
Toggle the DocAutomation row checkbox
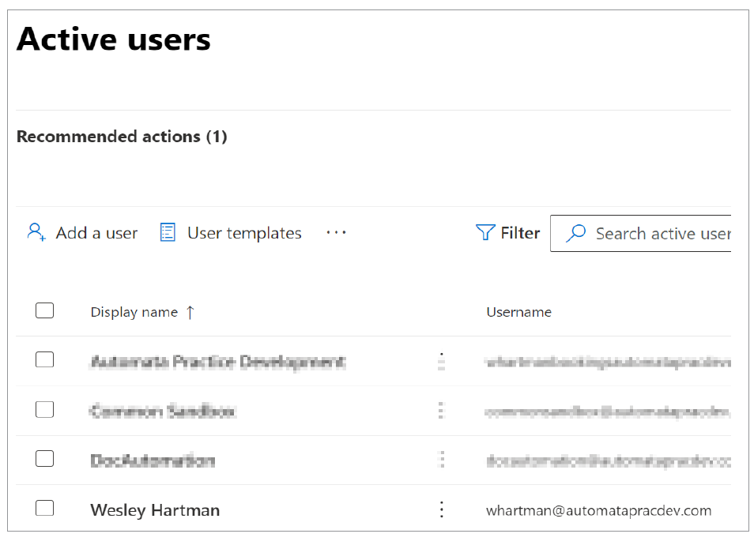[x=44, y=458]
